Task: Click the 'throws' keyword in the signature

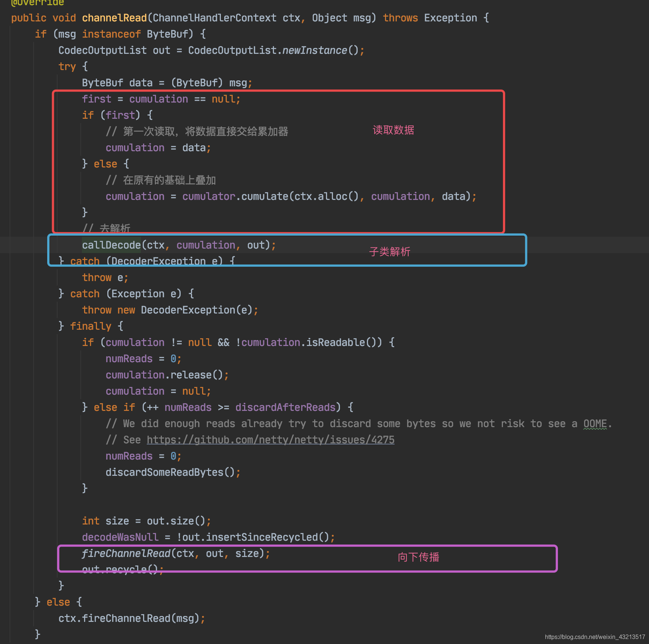Action: 400,18
